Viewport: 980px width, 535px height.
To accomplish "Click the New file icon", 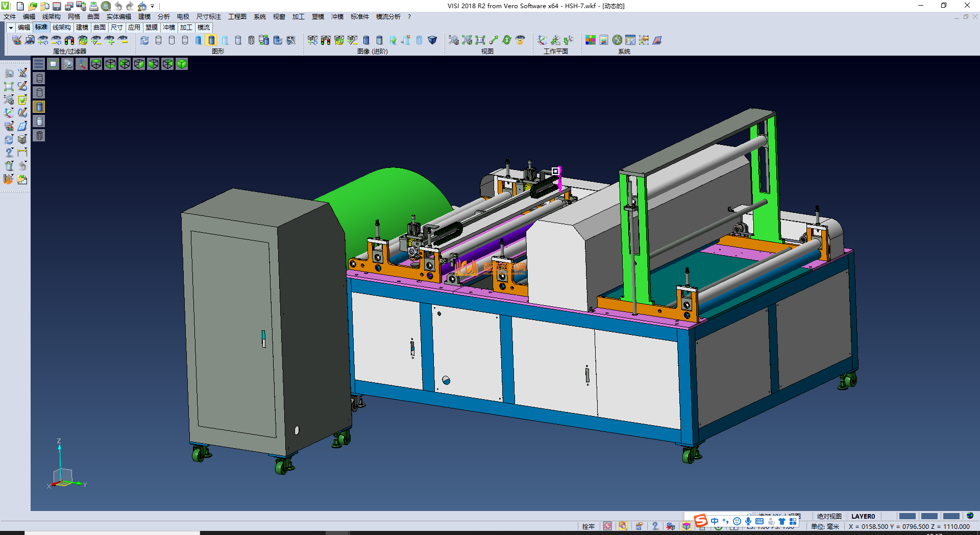I will [x=20, y=6].
